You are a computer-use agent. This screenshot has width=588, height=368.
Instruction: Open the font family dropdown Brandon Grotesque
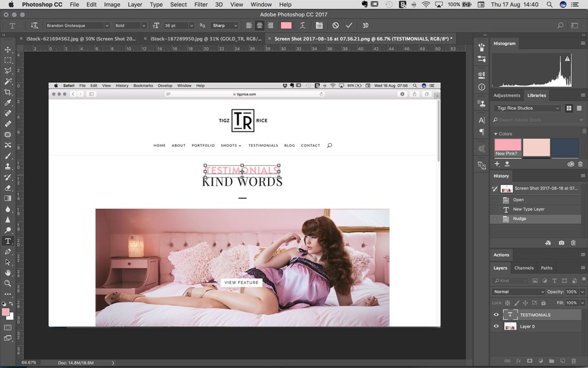[78, 26]
